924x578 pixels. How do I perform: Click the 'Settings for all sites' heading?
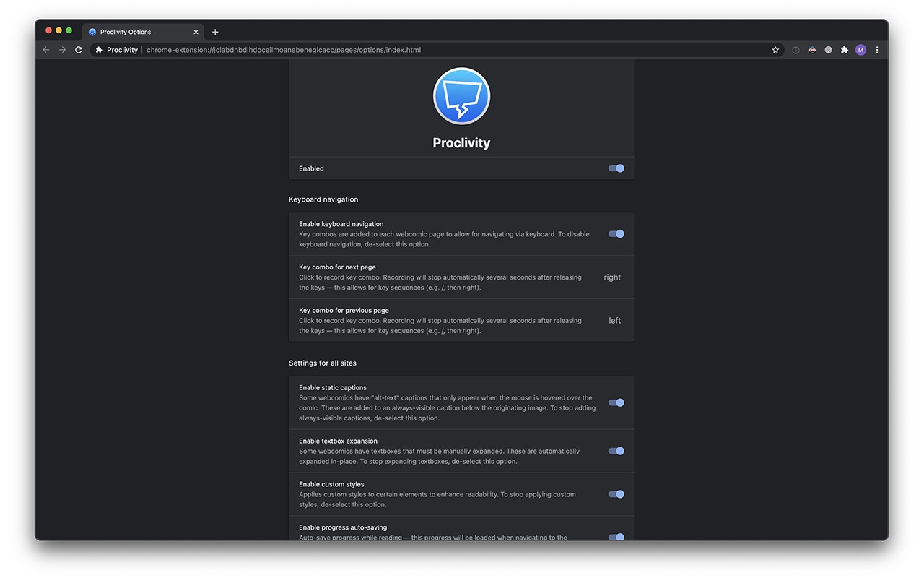[x=323, y=363]
